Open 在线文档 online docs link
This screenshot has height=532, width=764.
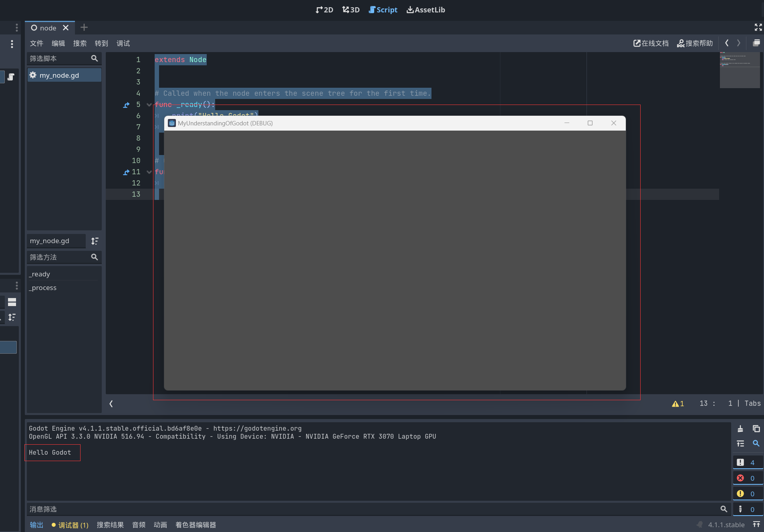point(651,43)
